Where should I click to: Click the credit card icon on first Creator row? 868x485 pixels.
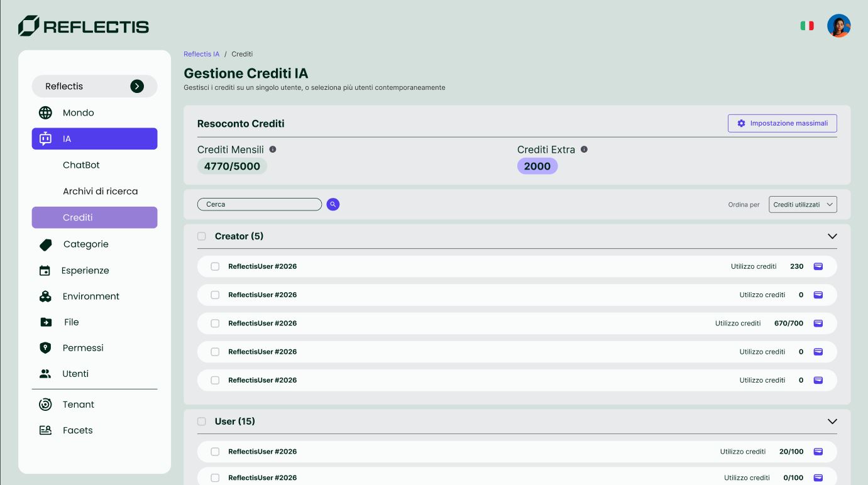818,266
